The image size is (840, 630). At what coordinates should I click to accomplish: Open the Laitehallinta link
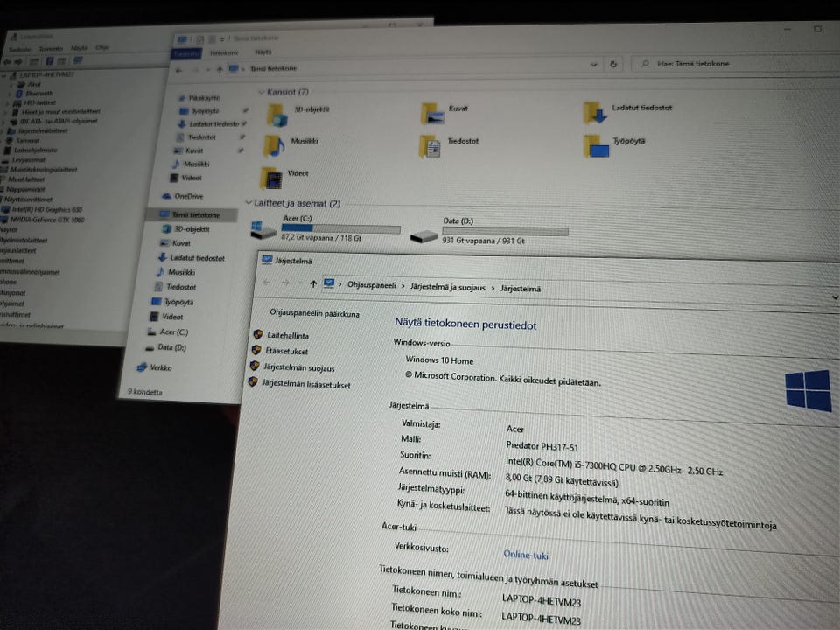point(288,335)
